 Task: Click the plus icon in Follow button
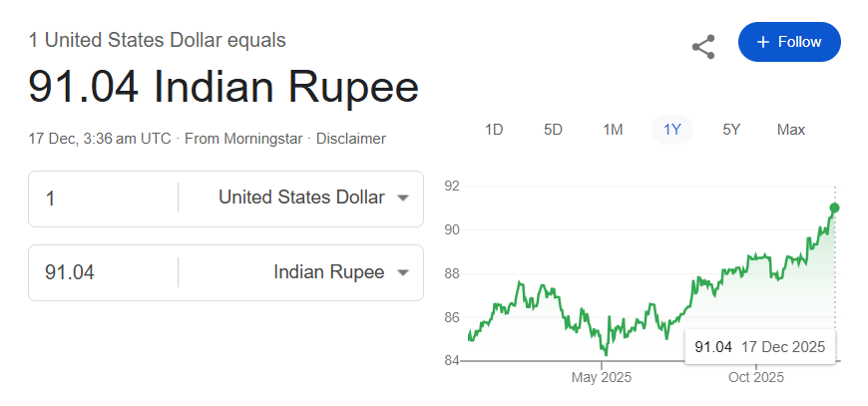click(763, 42)
